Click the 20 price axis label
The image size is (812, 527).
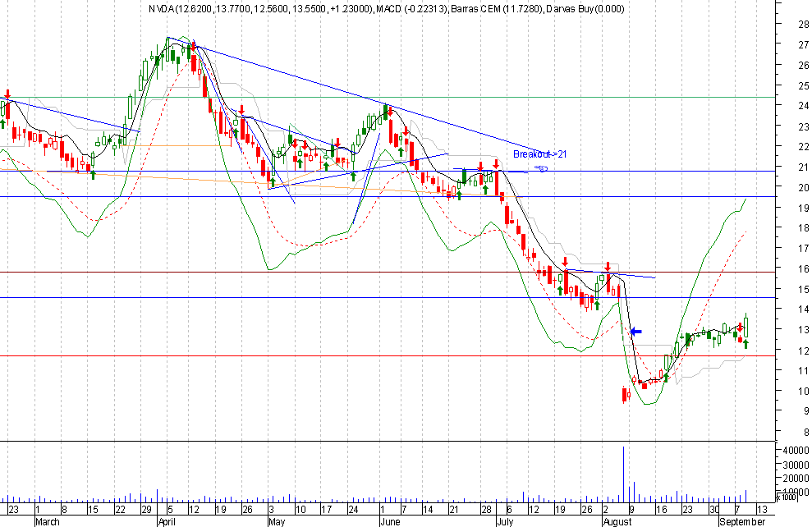(x=804, y=188)
